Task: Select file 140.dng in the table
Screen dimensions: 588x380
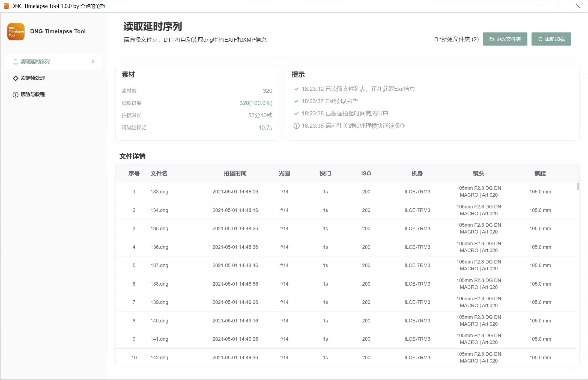Action: point(159,321)
